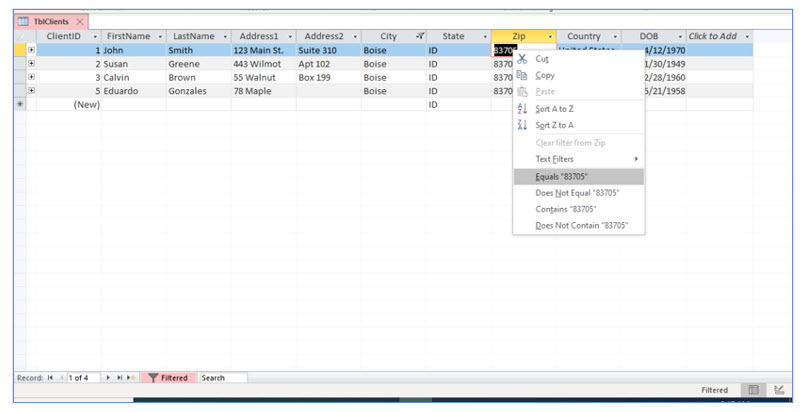Screen dimensions: 804x412
Task: Toggle the Filtered button in navigation bar
Action: (168, 378)
